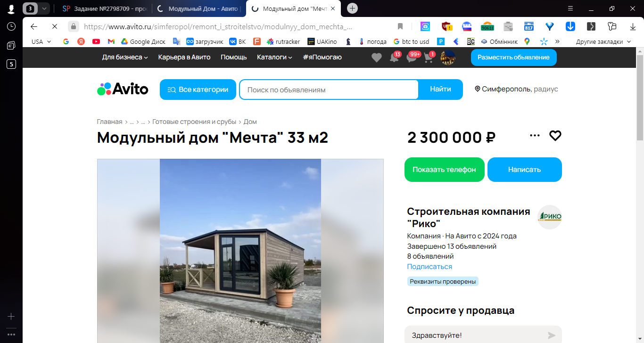This screenshot has height=343, width=644.
Task: Click the Поиск по объявлениям search field
Action: coord(329,90)
